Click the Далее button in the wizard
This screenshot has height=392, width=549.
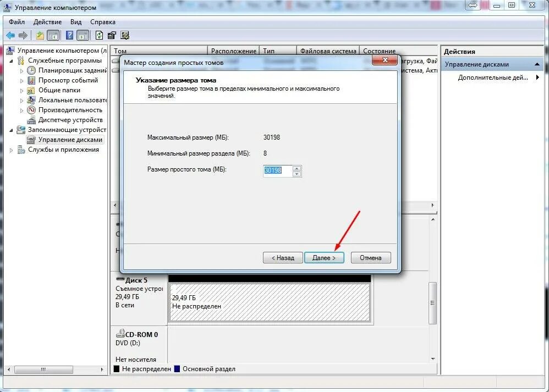point(324,258)
